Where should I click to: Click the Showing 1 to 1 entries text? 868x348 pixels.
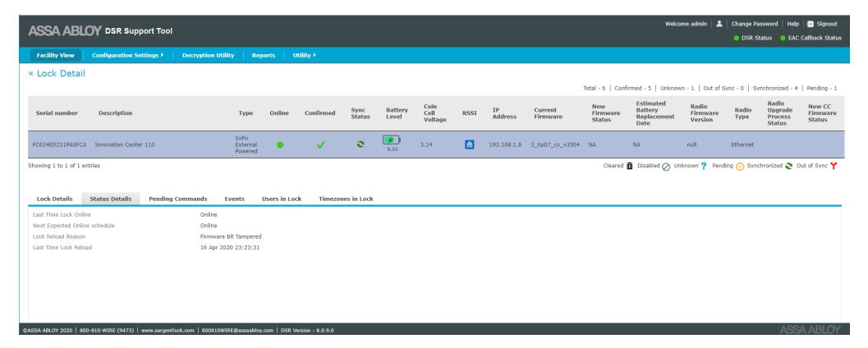64,166
